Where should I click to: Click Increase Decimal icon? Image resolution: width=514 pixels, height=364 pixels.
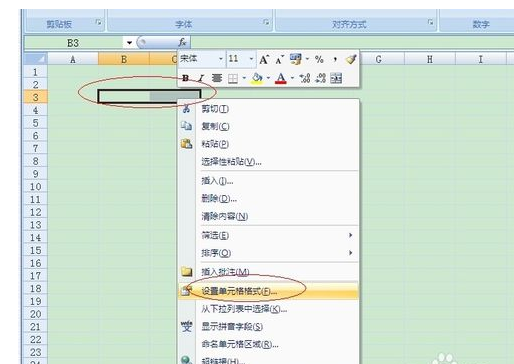pos(305,78)
